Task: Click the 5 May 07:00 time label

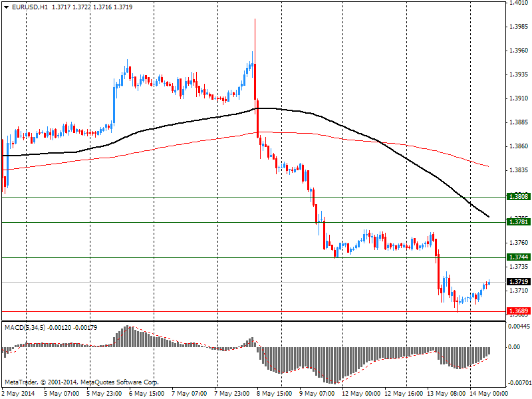Action: click(x=63, y=394)
